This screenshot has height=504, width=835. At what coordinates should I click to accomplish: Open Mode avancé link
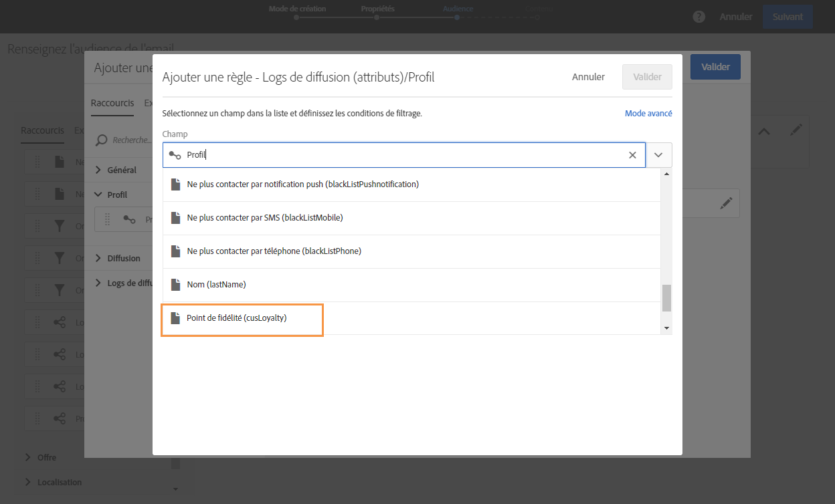(648, 114)
